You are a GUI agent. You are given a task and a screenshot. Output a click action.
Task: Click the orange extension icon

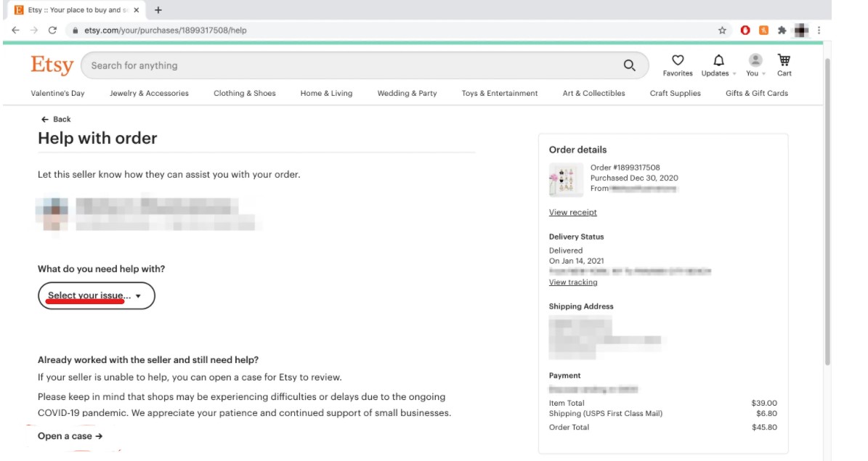(x=763, y=30)
